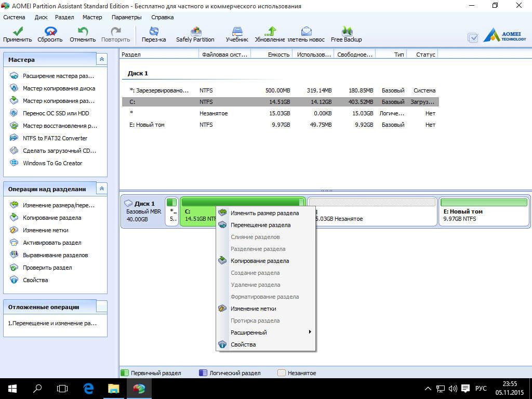This screenshot has height=399, width=532.
Task: Select Диск 1 Базовый MBR disk block
Action: pyautogui.click(x=143, y=212)
